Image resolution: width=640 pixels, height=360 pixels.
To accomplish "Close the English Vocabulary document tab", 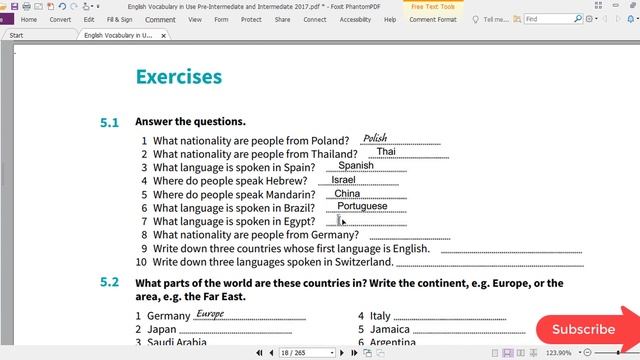I will [163, 36].
